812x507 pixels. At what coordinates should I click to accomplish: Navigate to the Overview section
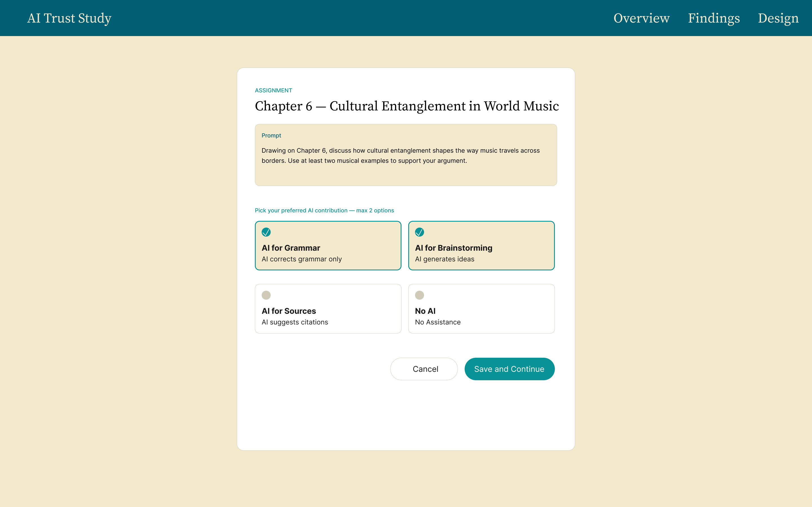(x=641, y=18)
